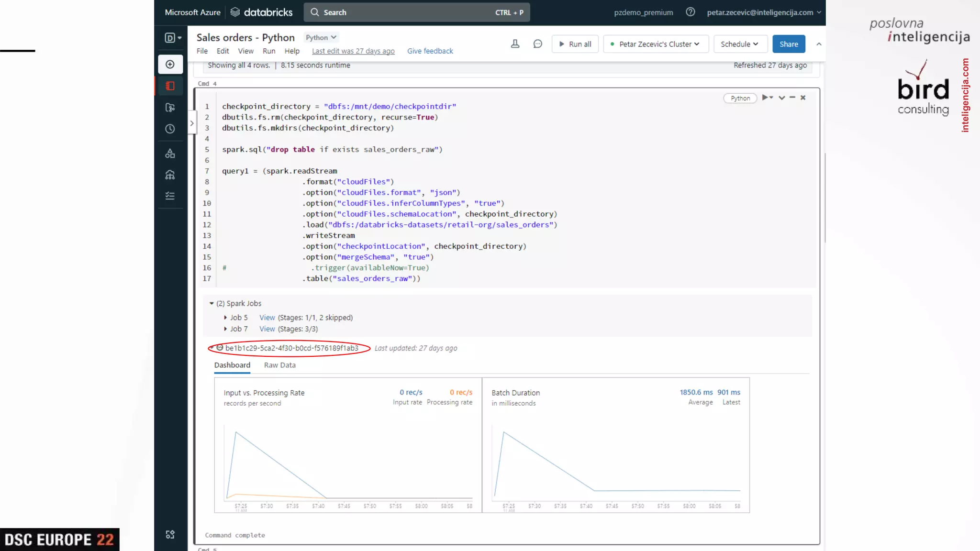The width and height of the screenshot is (980, 551).
Task: Open the comments speech bubble icon
Action: (x=537, y=44)
